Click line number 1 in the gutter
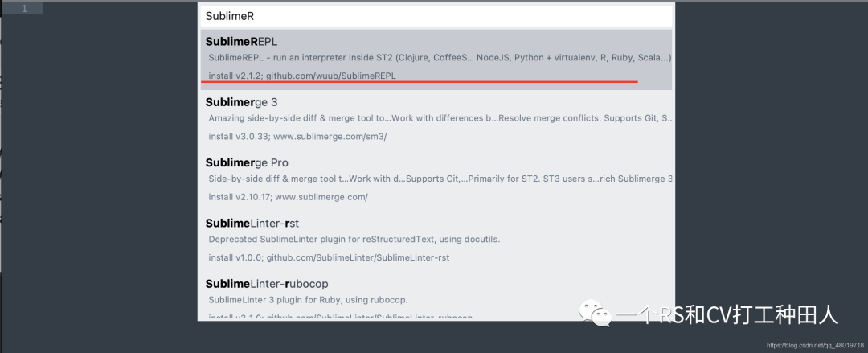This screenshot has height=353, width=868. click(24, 9)
